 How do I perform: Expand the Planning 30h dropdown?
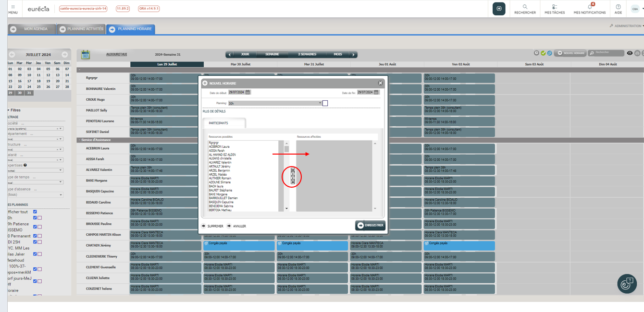[275, 103]
